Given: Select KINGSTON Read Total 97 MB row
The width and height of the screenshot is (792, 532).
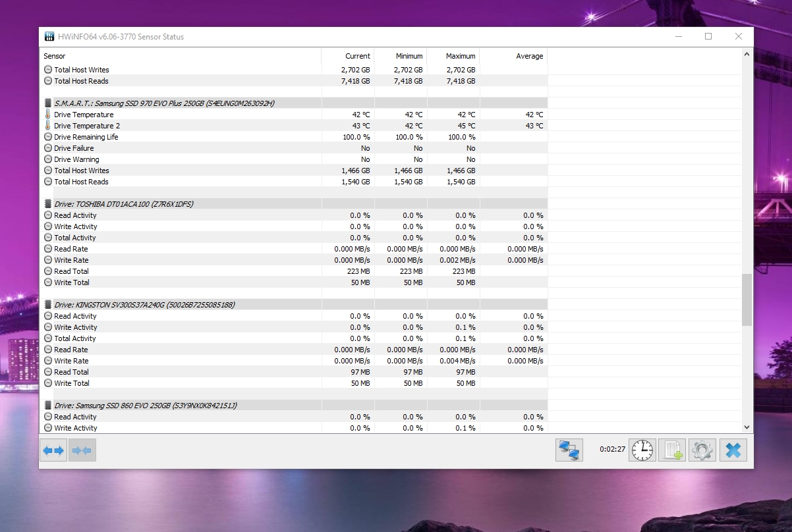Looking at the screenshot, I should click(x=293, y=372).
